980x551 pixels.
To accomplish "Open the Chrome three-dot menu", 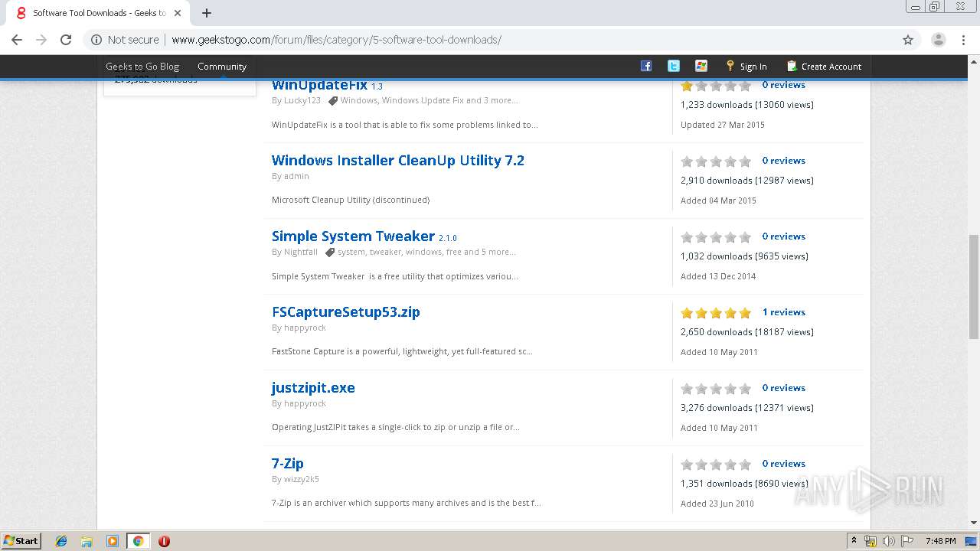I will tap(964, 40).
